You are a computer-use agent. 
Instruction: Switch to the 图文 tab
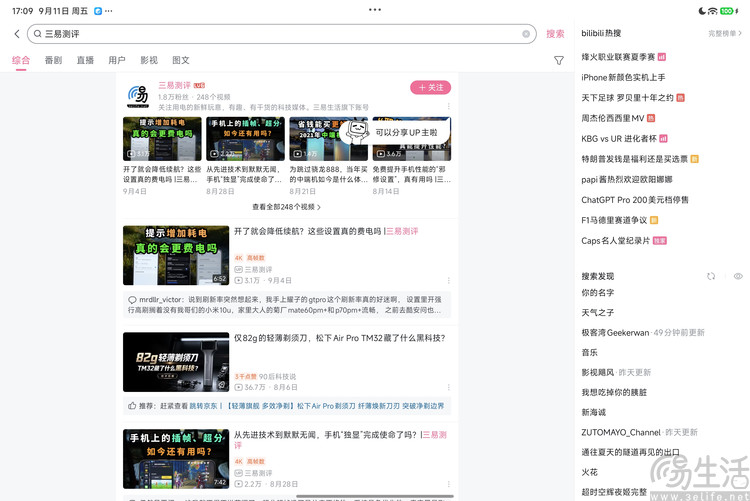(x=181, y=60)
